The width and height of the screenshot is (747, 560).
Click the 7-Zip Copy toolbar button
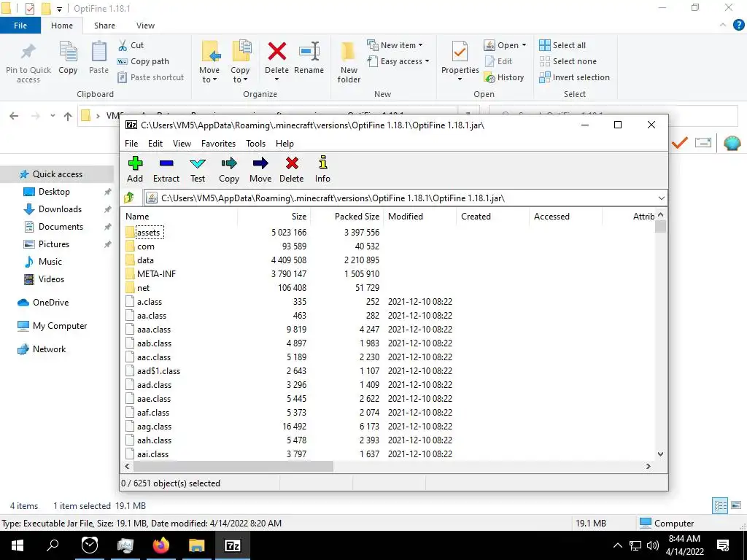[228, 169]
